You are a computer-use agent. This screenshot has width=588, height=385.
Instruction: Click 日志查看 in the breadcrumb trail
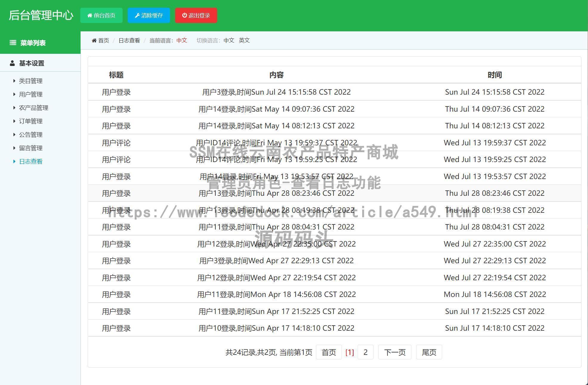[x=129, y=40]
